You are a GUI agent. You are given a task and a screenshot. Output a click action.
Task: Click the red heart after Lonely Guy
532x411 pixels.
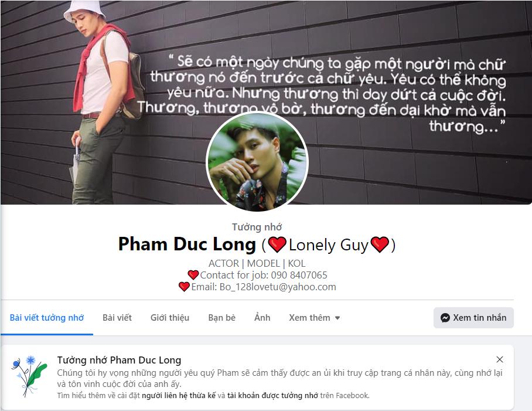pyautogui.click(x=380, y=244)
